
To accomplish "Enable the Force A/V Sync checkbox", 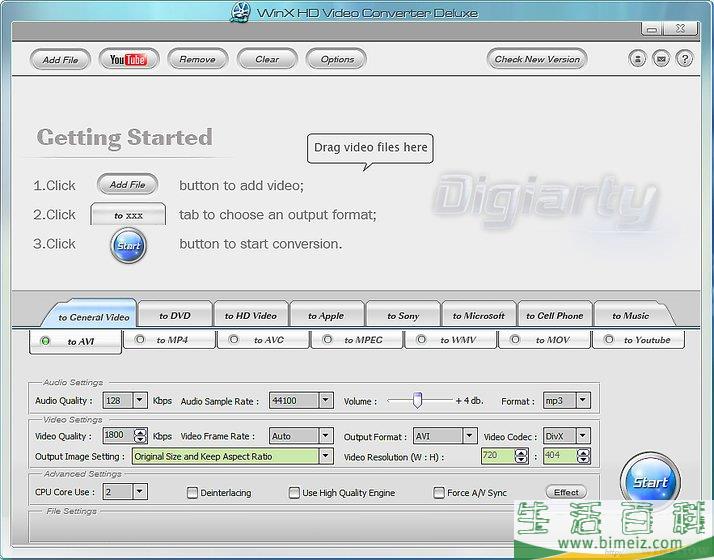I will [439, 493].
